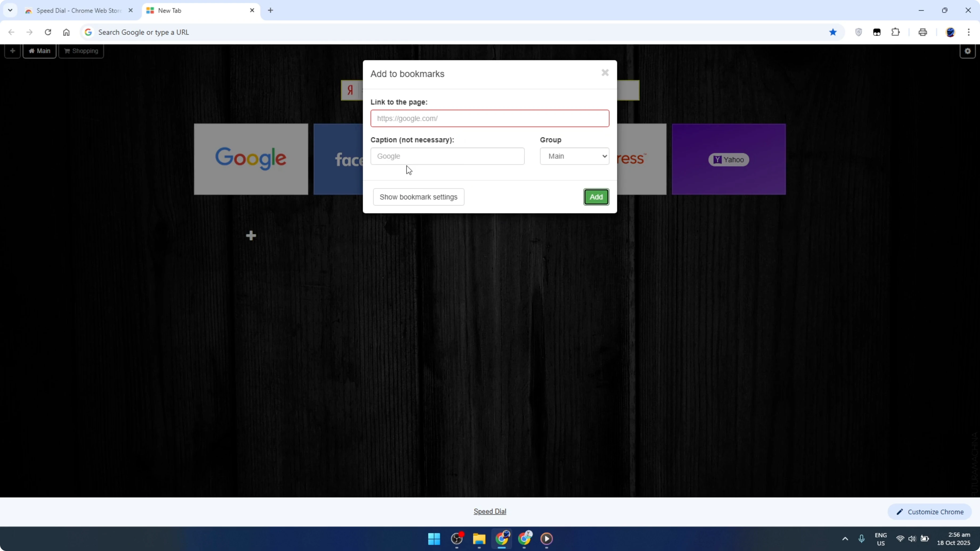Reload the page using the refresh icon
The height and width of the screenshot is (551, 980).
pos(48,32)
